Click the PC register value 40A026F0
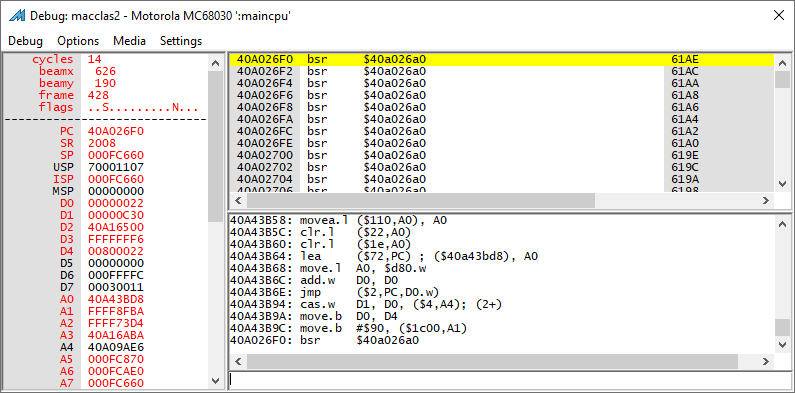This screenshot has height=393, width=795. click(116, 131)
